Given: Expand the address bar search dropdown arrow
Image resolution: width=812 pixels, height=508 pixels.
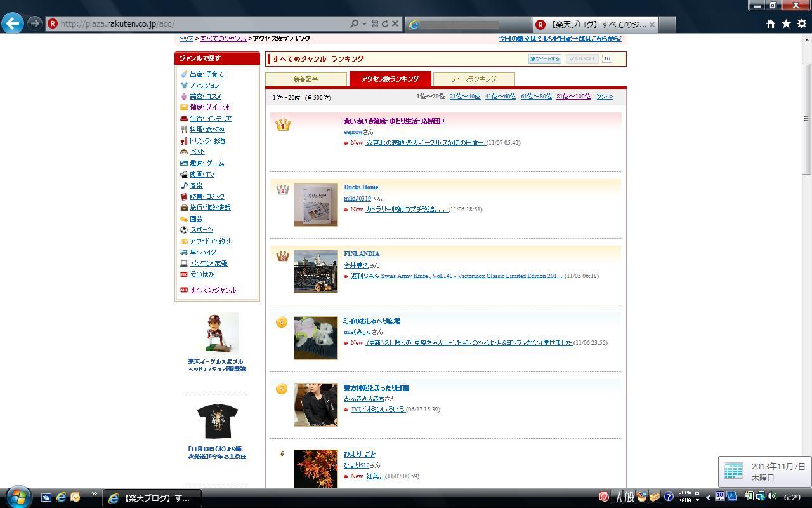Looking at the screenshot, I should point(364,23).
